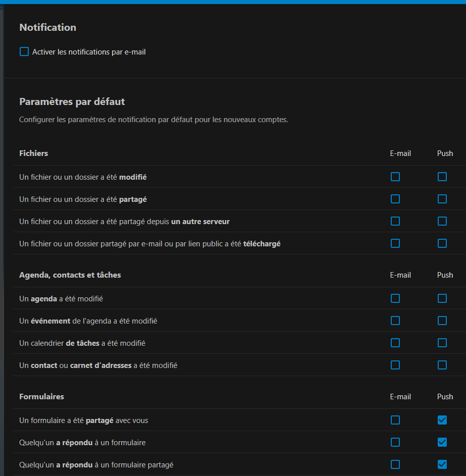
Task: Uncheck Push for formulaire partagé avec vous
Action: [x=442, y=420]
